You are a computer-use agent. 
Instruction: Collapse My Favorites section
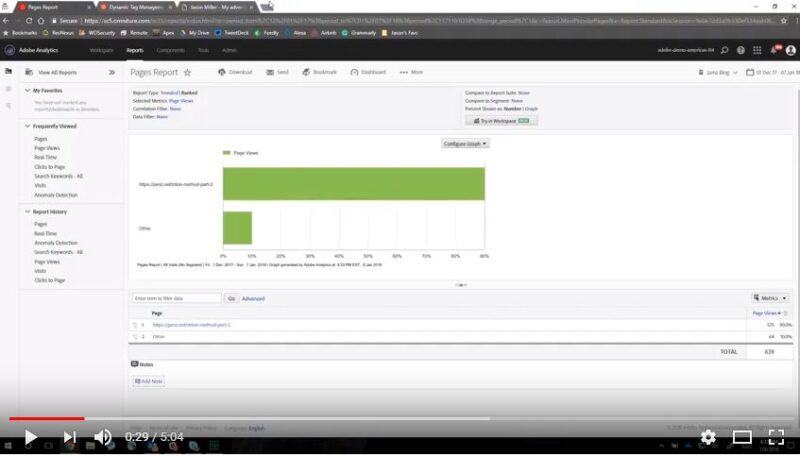(28, 90)
